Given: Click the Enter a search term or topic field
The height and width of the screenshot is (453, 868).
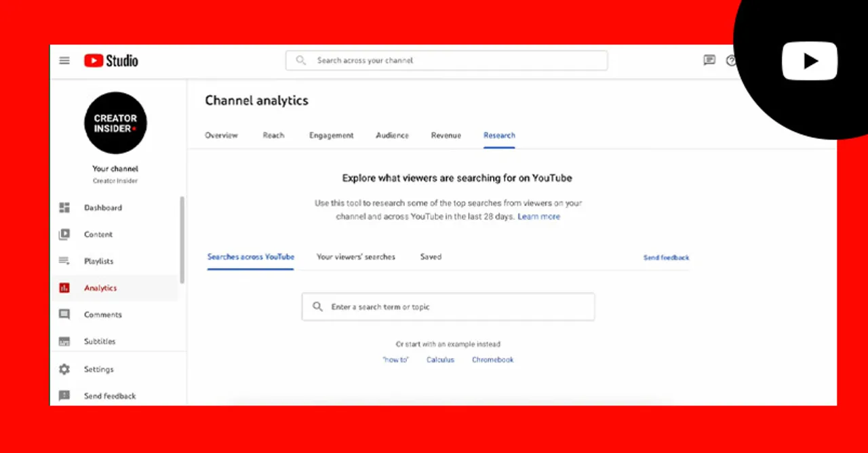Looking at the screenshot, I should click(x=448, y=307).
